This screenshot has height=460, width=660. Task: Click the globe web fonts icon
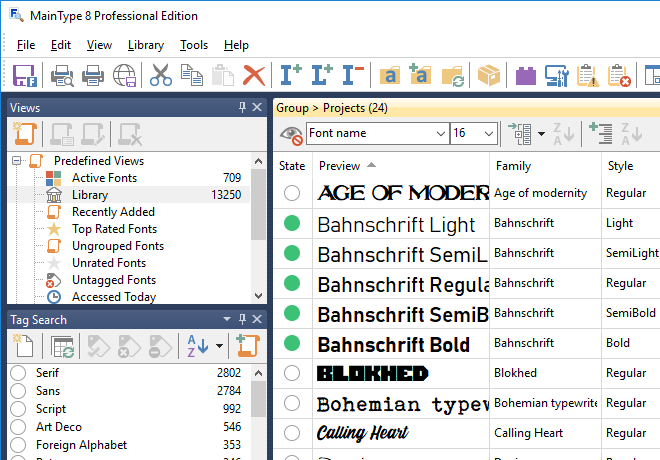[x=125, y=75]
